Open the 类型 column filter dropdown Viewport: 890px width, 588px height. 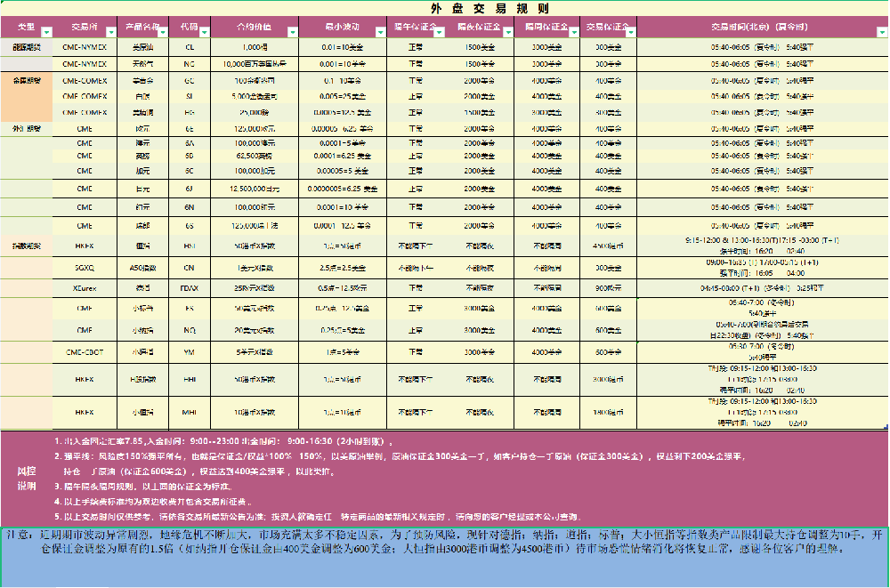click(x=47, y=31)
